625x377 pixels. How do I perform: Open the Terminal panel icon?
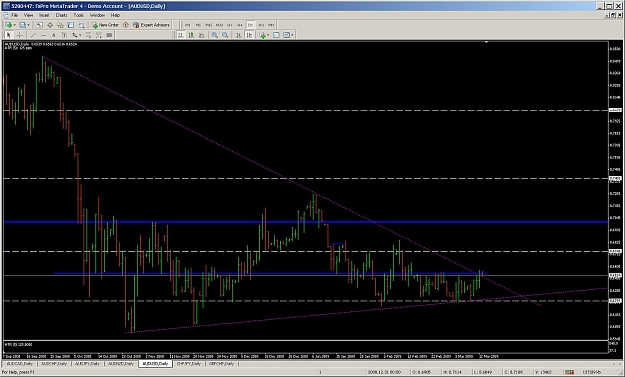tap(71, 25)
